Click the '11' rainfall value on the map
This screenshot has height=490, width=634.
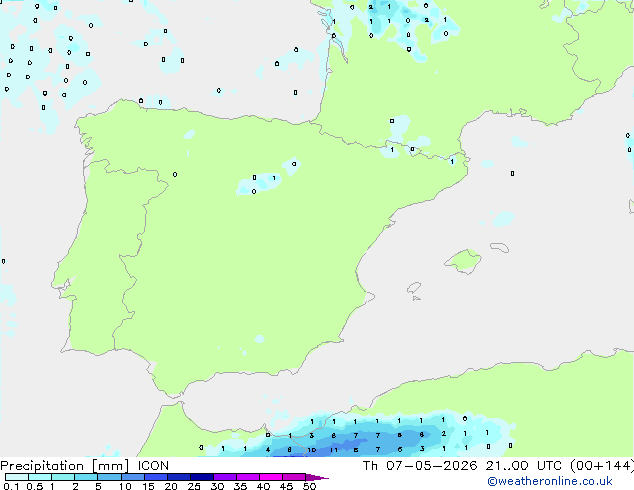(334, 450)
